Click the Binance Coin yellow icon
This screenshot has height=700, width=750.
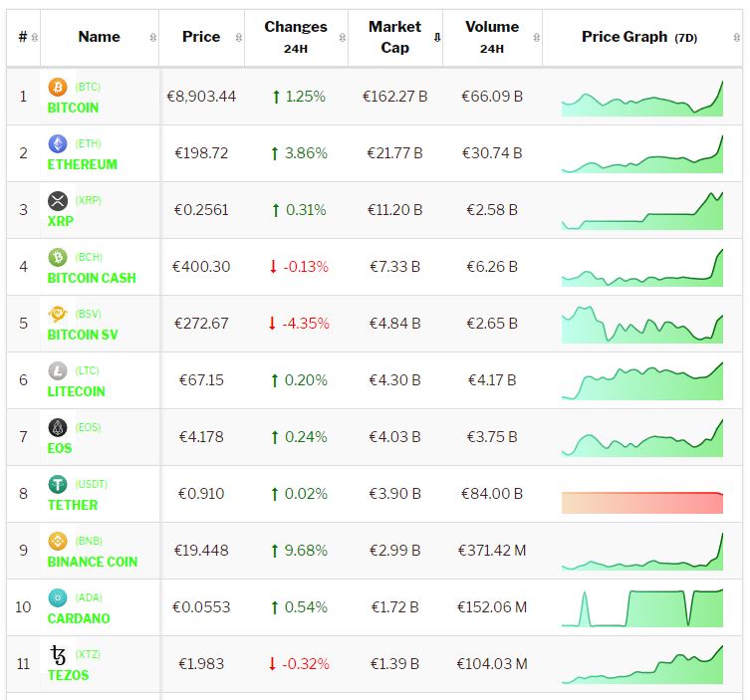click(x=58, y=542)
